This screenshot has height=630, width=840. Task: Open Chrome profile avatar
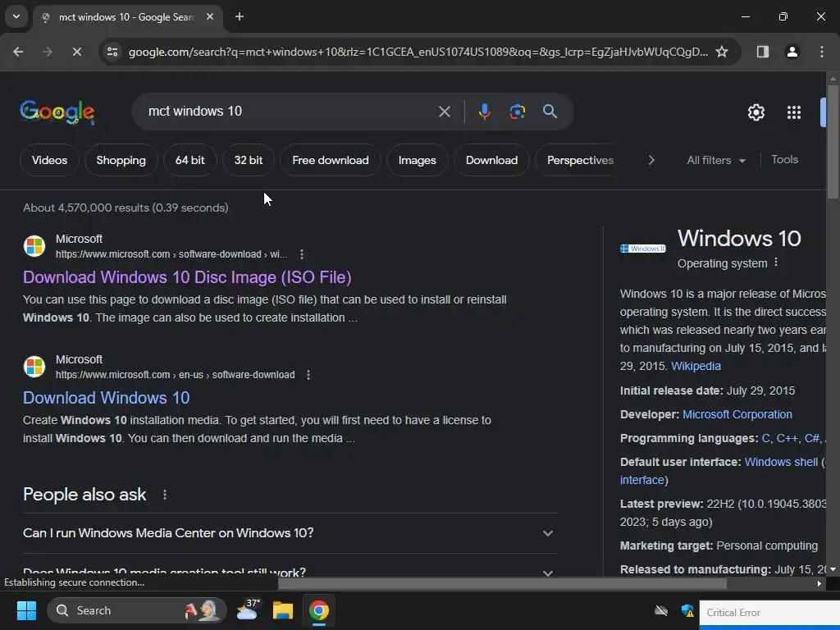pos(792,52)
